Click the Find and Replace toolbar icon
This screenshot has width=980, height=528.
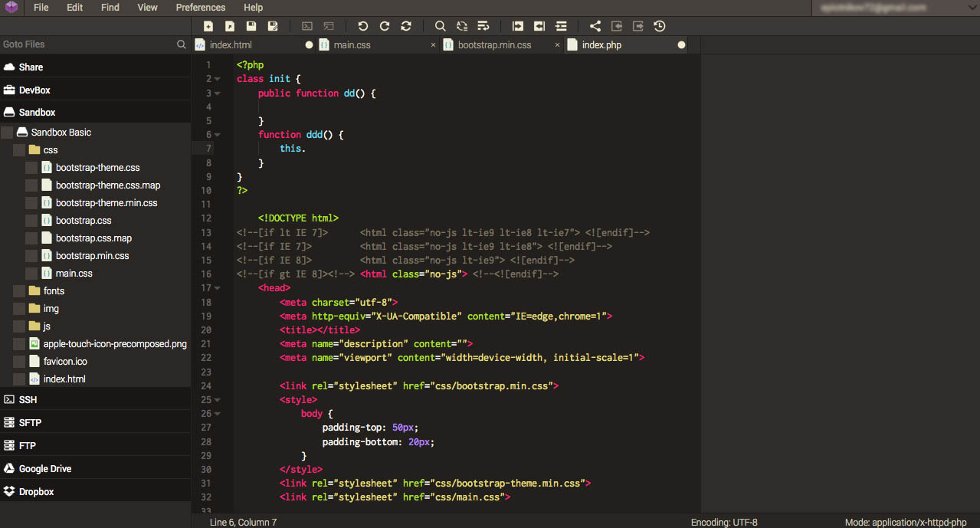click(x=462, y=26)
